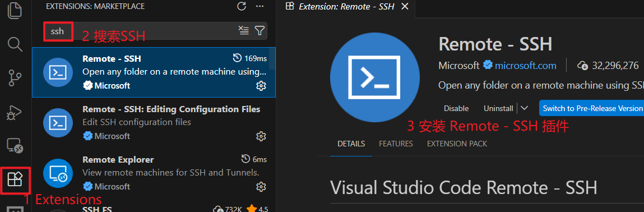Select Extension: Remote - SSH editor tab

346,7
